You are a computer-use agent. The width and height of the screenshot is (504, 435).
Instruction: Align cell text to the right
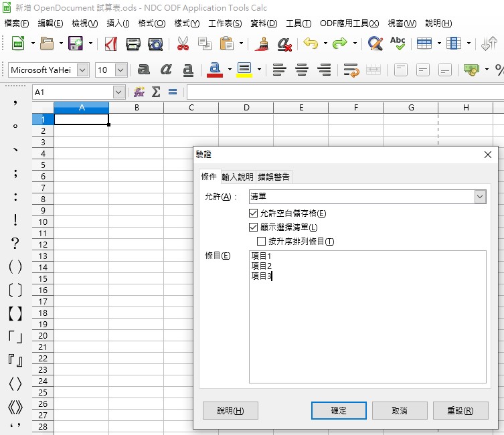pyautogui.click(x=324, y=70)
